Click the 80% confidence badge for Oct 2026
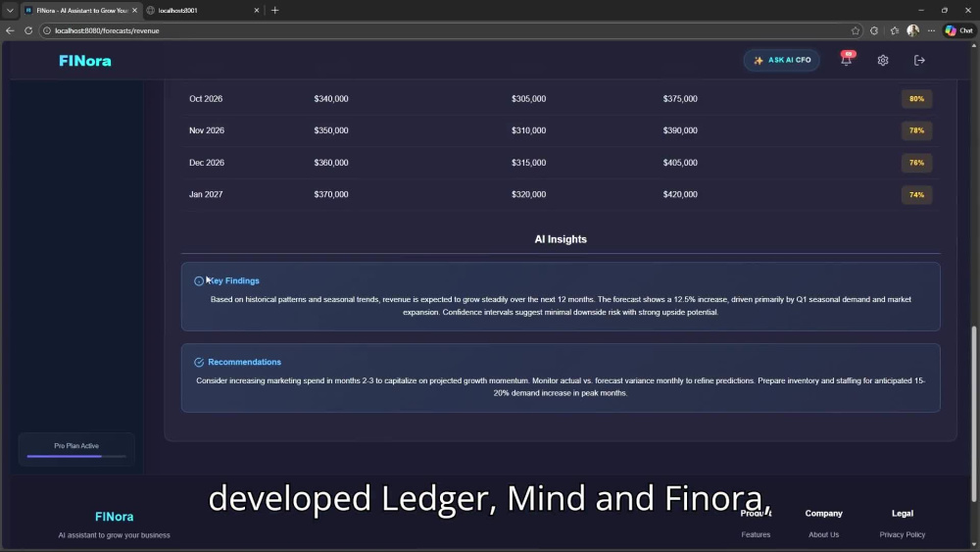This screenshot has width=980, height=552. [x=916, y=99]
